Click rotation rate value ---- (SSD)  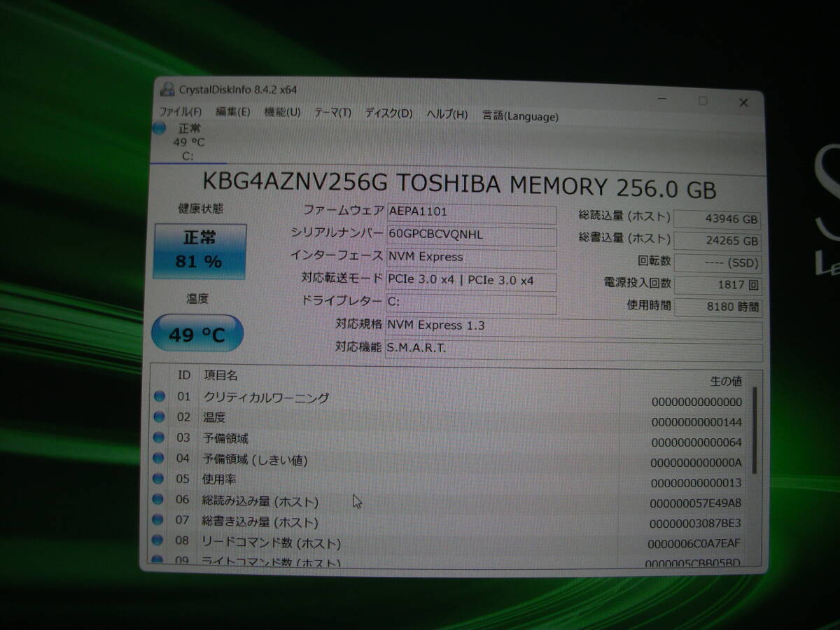point(717,263)
